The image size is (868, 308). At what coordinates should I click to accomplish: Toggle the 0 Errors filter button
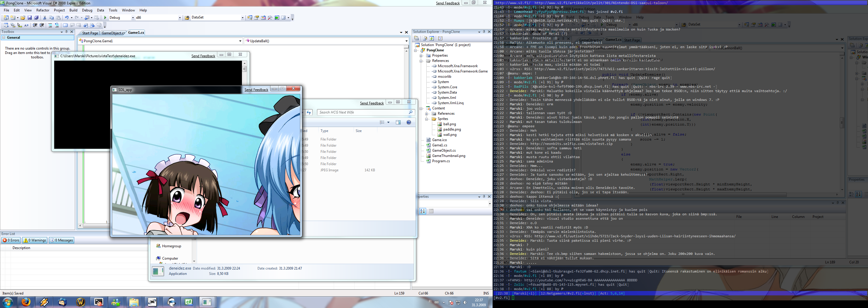[11, 240]
